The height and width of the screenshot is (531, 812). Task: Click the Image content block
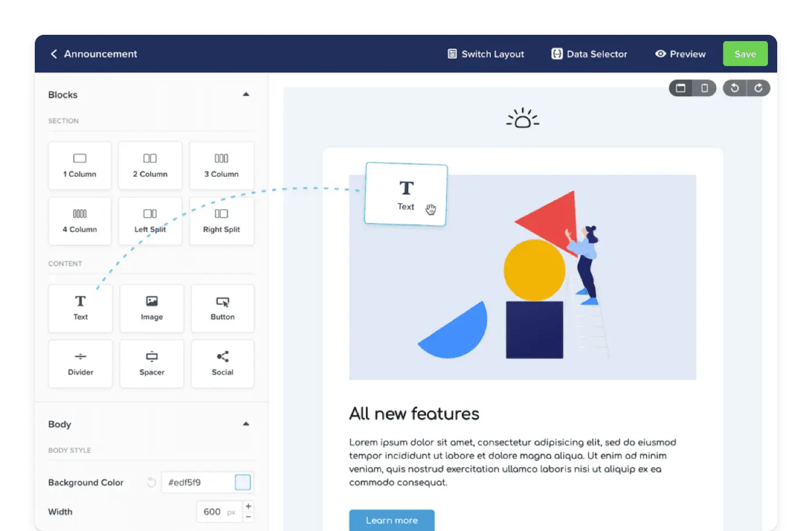(151, 308)
